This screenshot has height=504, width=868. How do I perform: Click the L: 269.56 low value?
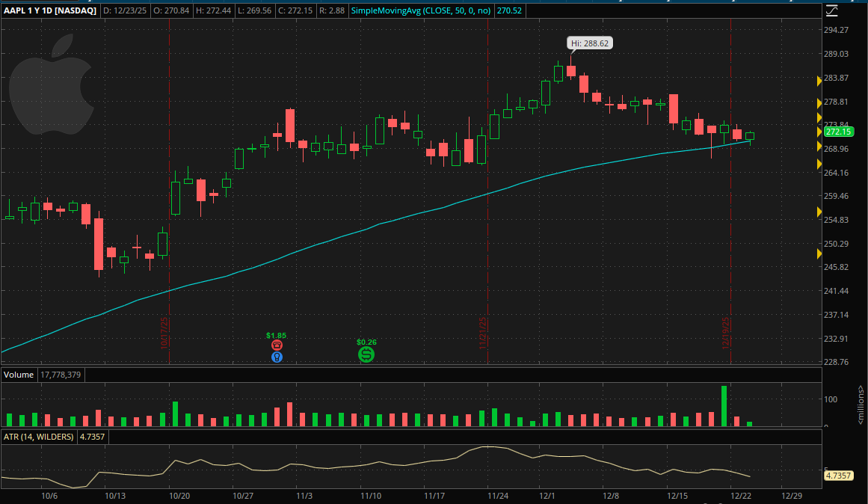255,10
